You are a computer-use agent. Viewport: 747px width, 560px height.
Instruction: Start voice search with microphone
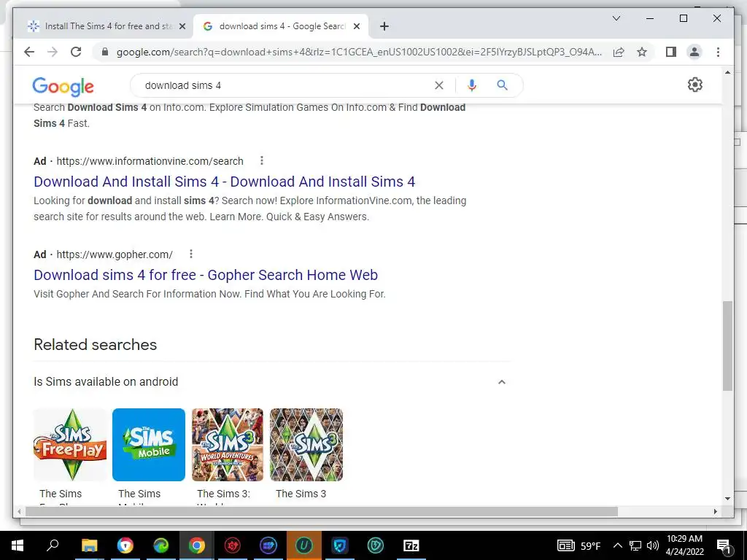point(472,85)
